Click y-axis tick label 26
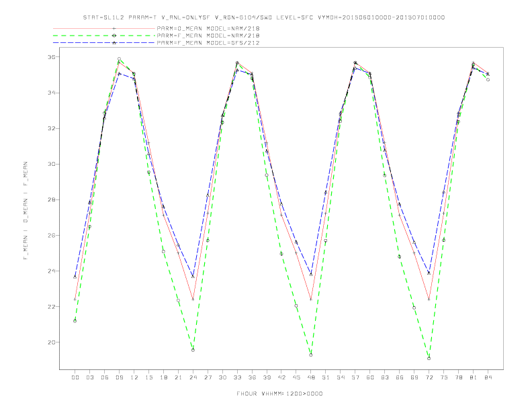532x411 pixels. pyautogui.click(x=52, y=235)
